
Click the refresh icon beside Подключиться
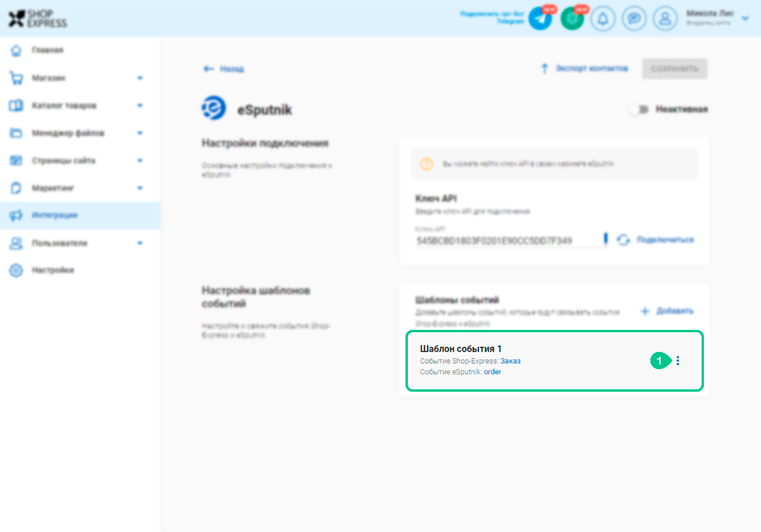tap(623, 240)
